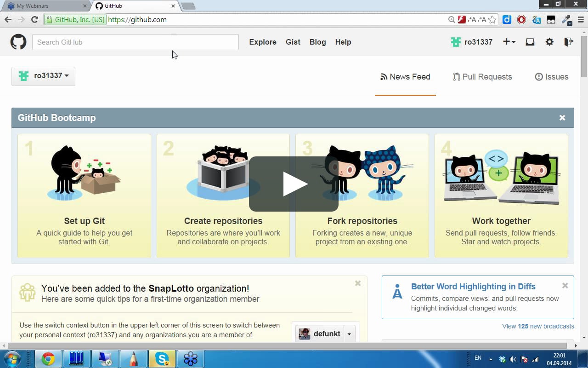Click the ro31337 avatar in header

456,42
